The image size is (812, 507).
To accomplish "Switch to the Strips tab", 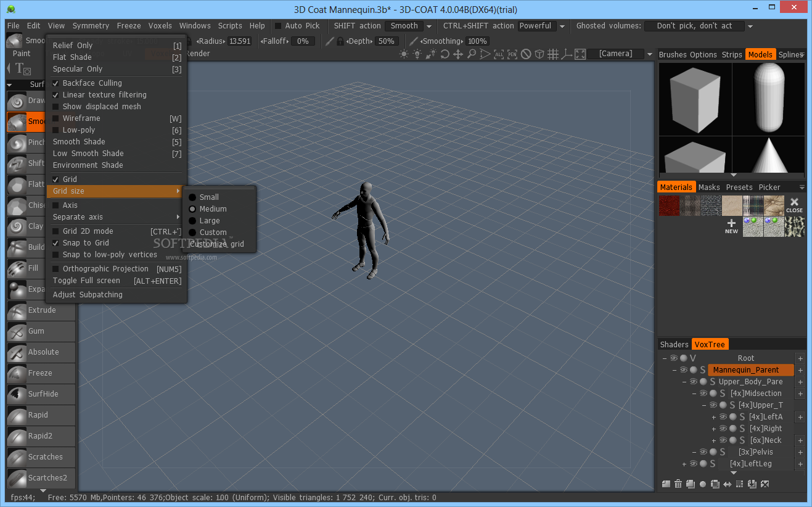I will 732,55.
